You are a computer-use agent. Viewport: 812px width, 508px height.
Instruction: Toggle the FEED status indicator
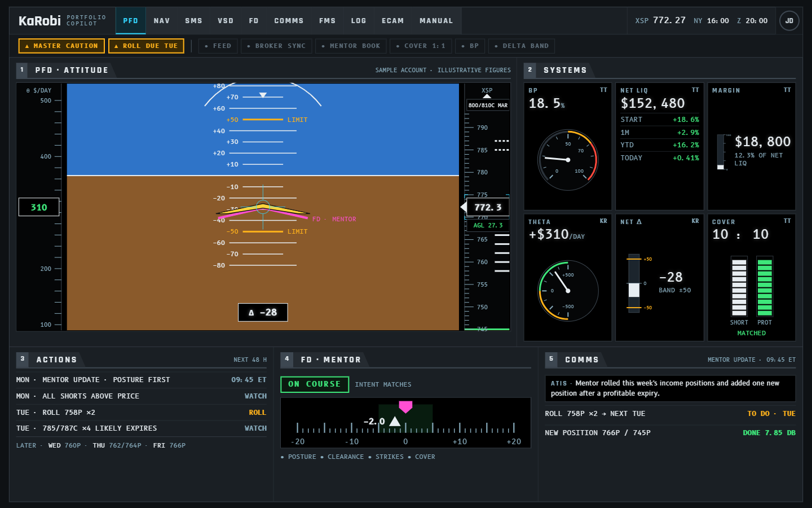coord(218,46)
